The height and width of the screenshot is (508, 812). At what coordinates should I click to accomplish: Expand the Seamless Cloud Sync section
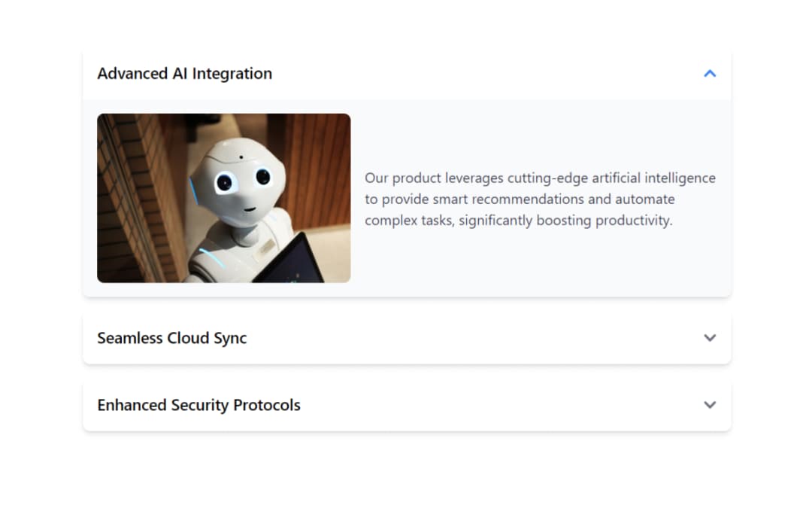point(406,338)
